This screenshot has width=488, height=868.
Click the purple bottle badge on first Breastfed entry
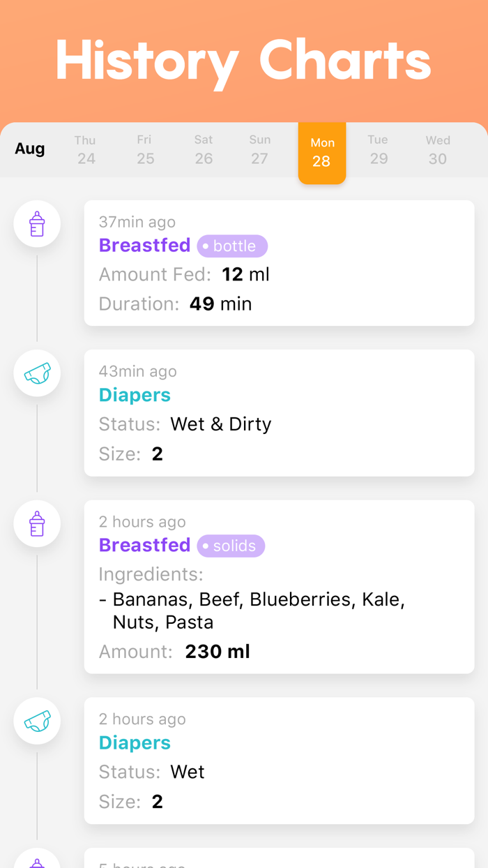click(x=232, y=246)
